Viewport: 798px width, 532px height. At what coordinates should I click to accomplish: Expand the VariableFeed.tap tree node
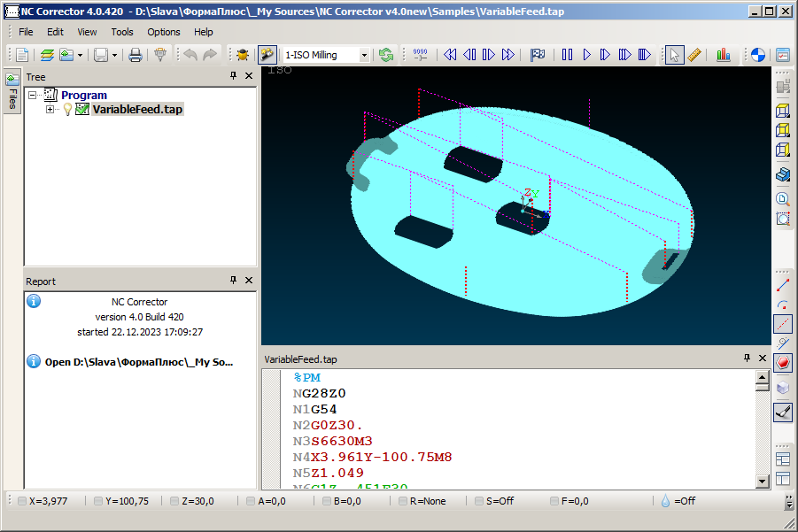point(50,110)
